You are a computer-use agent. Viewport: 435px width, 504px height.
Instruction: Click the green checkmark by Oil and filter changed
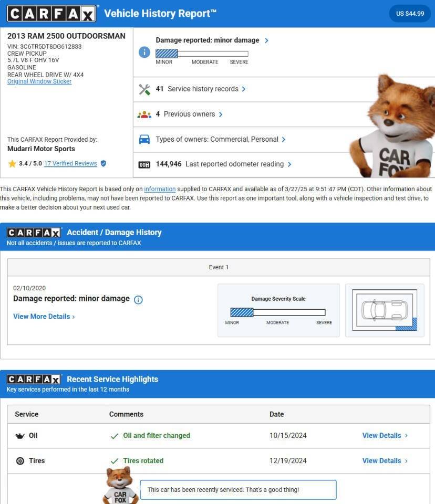coord(114,436)
